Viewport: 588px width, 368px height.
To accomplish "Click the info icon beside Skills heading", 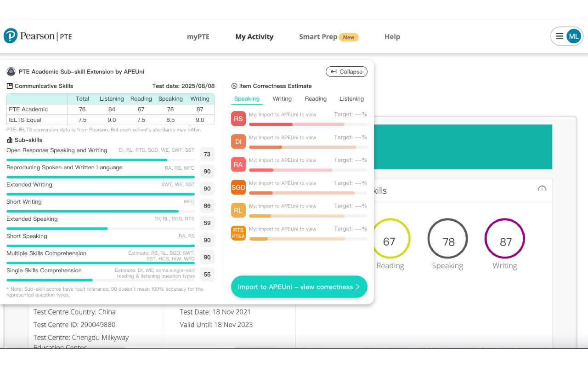I will coord(542,189).
